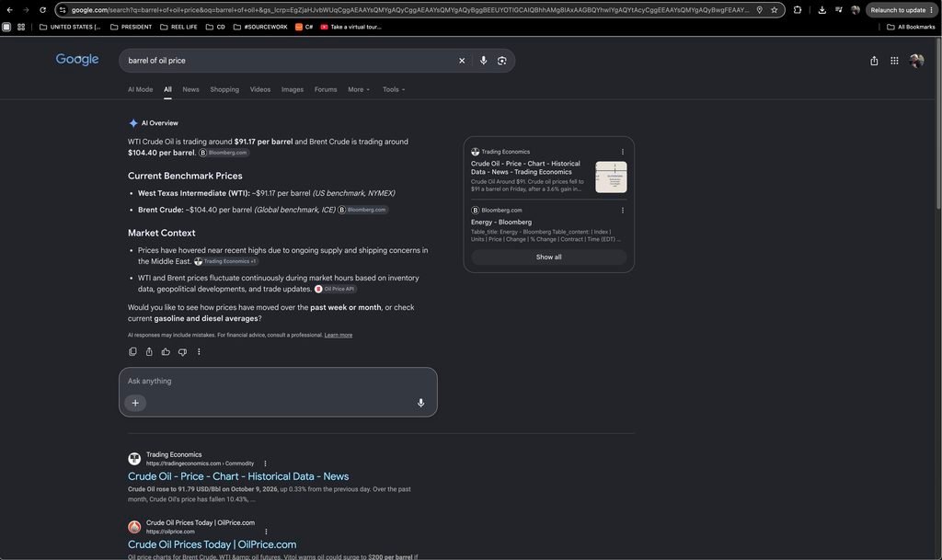This screenshot has width=942, height=560.
Task: Reload the current page
Action: coord(42,10)
